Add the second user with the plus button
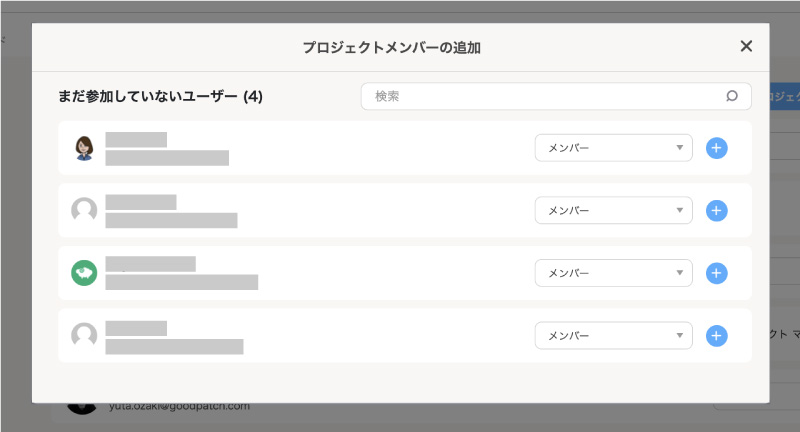The width and height of the screenshot is (800, 432). [716, 211]
